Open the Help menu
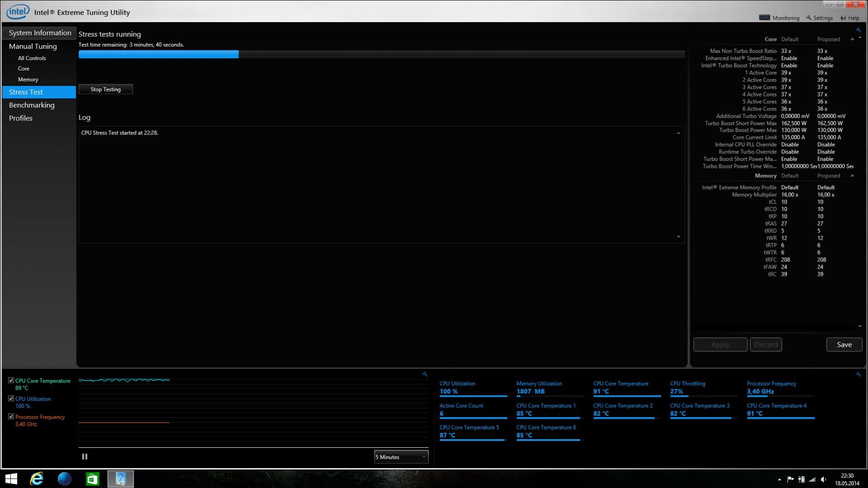This screenshot has height=488, width=868. point(850,18)
